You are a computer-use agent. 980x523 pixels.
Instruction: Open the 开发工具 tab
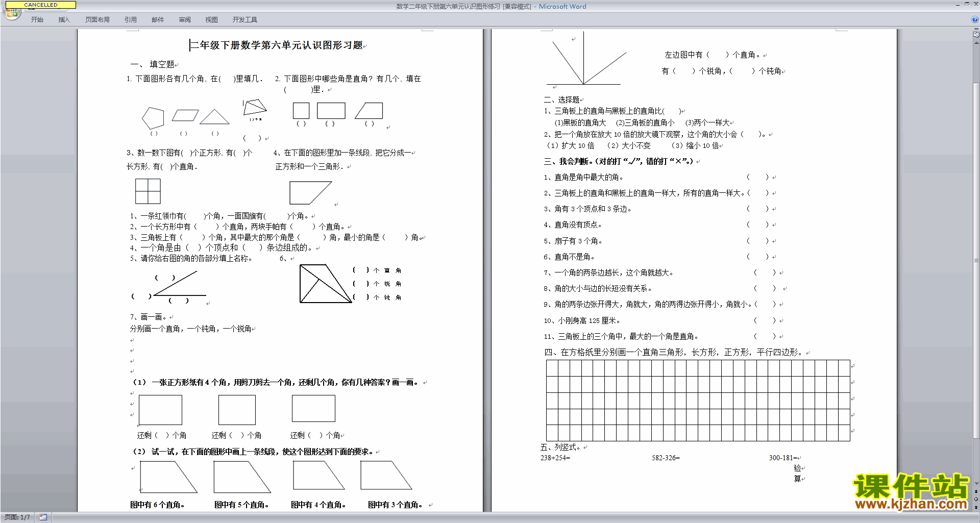(245, 20)
